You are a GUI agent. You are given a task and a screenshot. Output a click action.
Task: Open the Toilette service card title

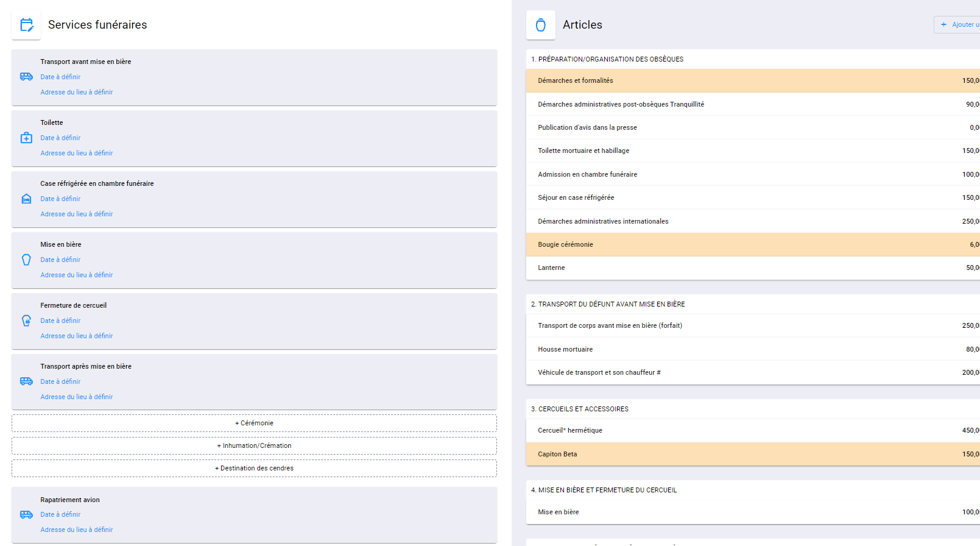[x=52, y=122]
